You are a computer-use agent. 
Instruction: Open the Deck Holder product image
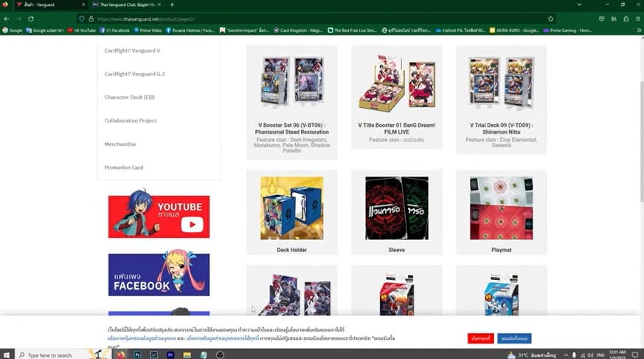click(x=291, y=208)
